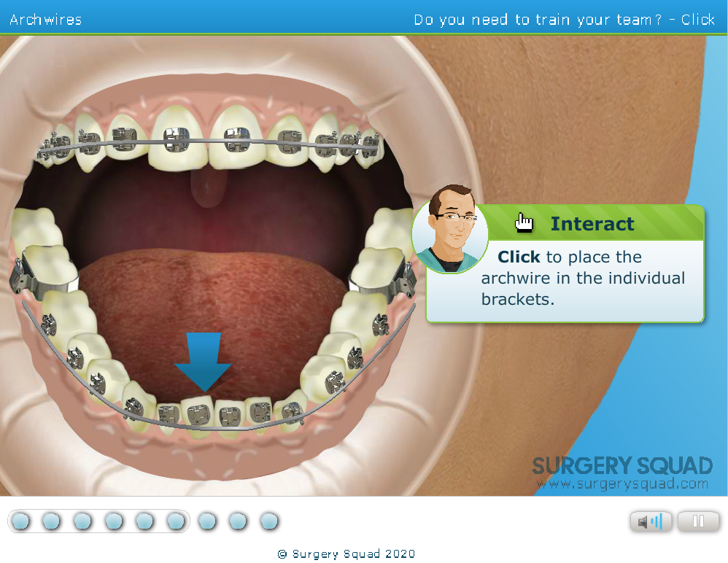
Task: Mute the audio with speaker button
Action: click(x=651, y=521)
